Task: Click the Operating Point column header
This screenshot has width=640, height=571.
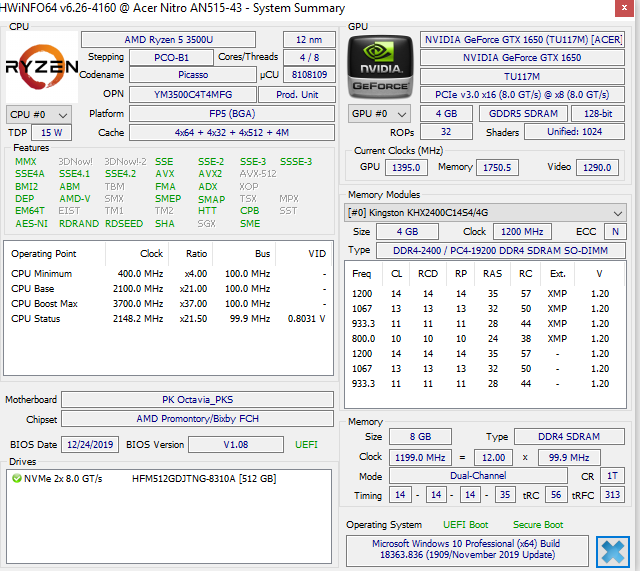Action: [54, 253]
